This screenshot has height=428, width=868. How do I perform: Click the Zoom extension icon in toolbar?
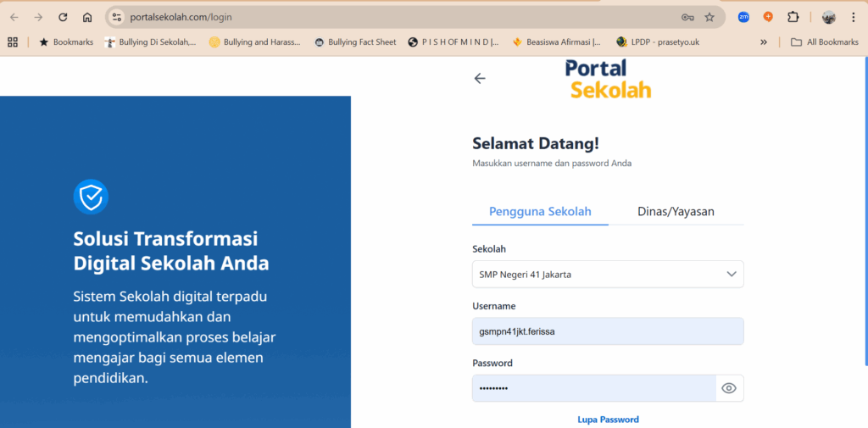pyautogui.click(x=743, y=17)
